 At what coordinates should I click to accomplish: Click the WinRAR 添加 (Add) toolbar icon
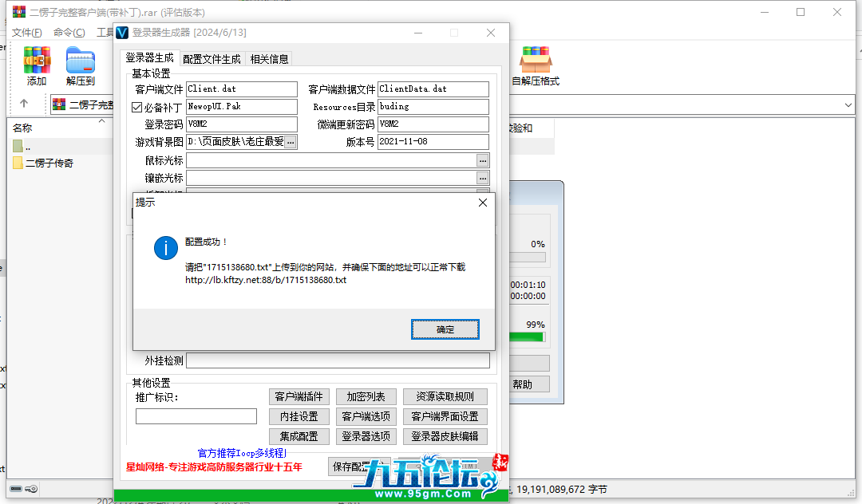tap(37, 65)
